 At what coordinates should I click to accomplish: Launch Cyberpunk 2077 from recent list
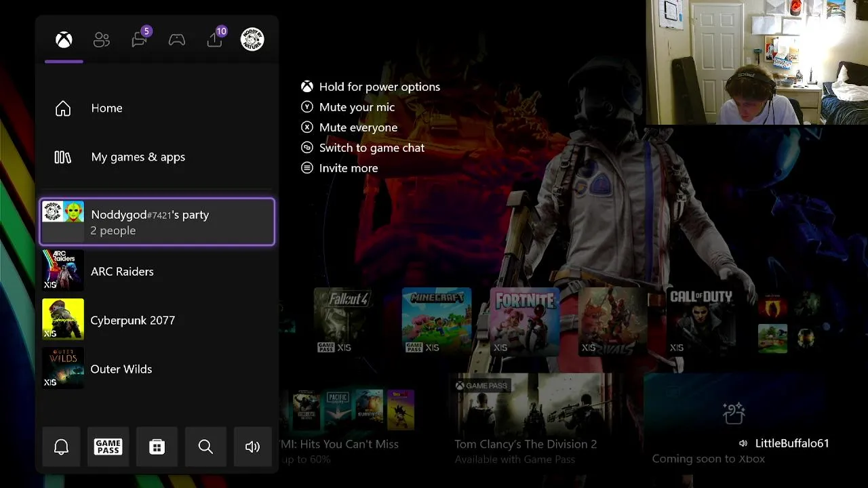[x=157, y=320]
